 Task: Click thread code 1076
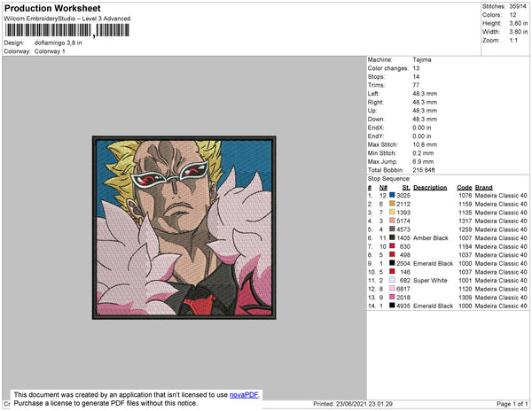pyautogui.click(x=465, y=196)
